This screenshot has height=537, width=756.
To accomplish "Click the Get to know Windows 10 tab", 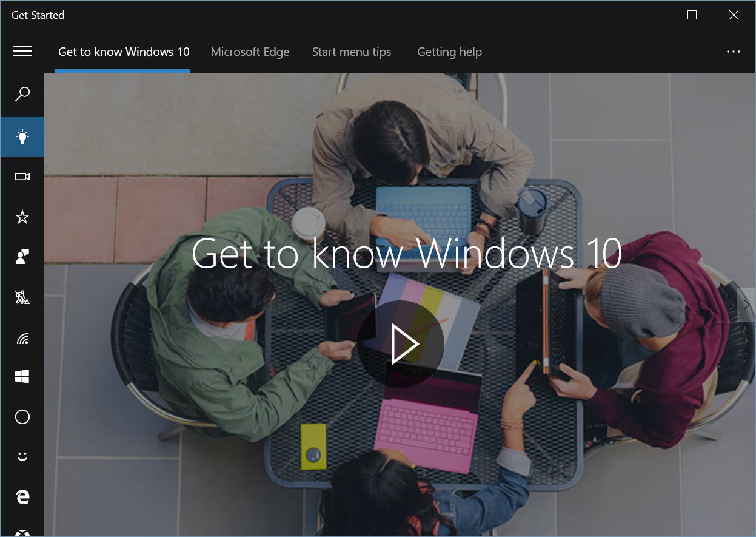I will tap(124, 52).
